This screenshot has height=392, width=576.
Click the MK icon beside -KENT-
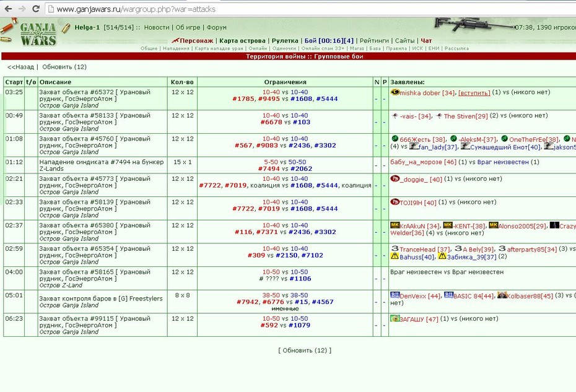(x=448, y=225)
